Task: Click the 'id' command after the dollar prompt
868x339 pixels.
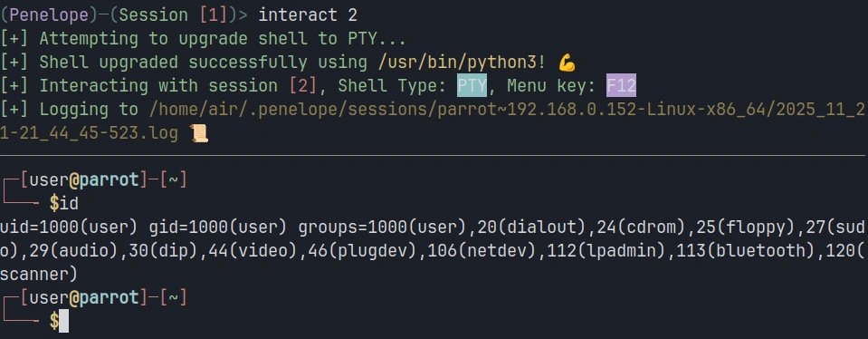Action: click(x=69, y=204)
